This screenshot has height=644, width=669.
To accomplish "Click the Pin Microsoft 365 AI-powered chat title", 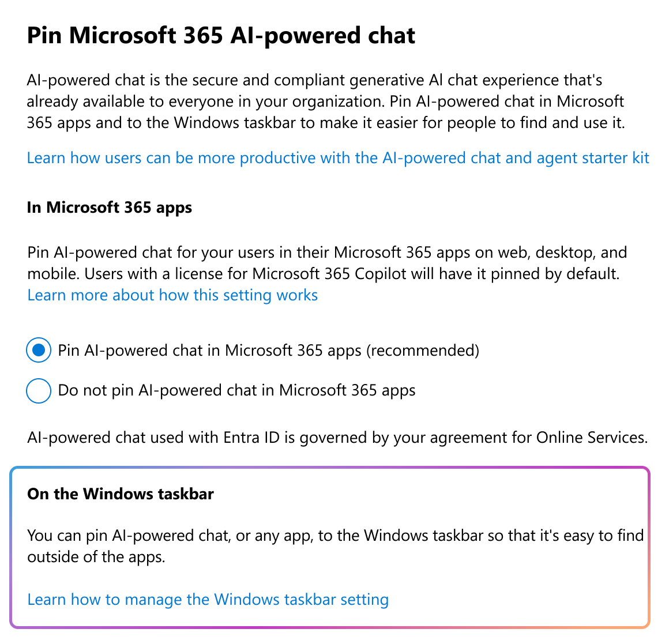I will tap(221, 35).
